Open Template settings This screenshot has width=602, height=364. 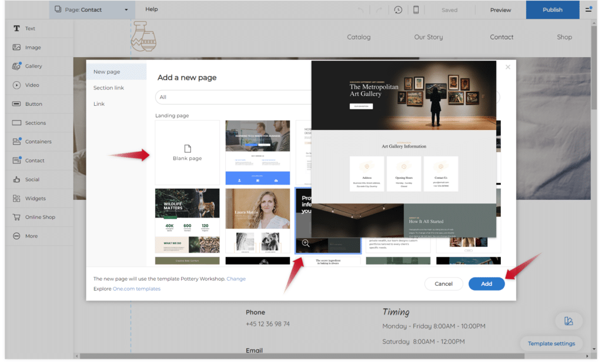(551, 343)
